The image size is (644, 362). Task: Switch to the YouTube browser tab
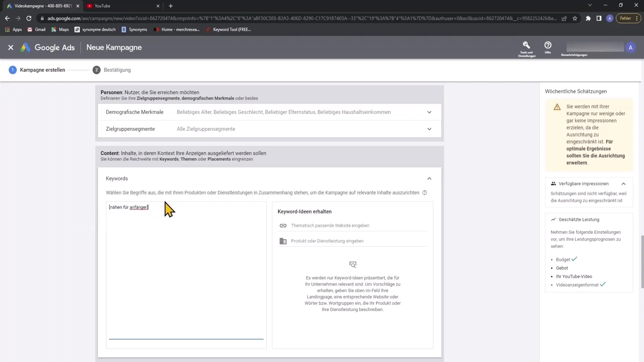[x=122, y=6]
